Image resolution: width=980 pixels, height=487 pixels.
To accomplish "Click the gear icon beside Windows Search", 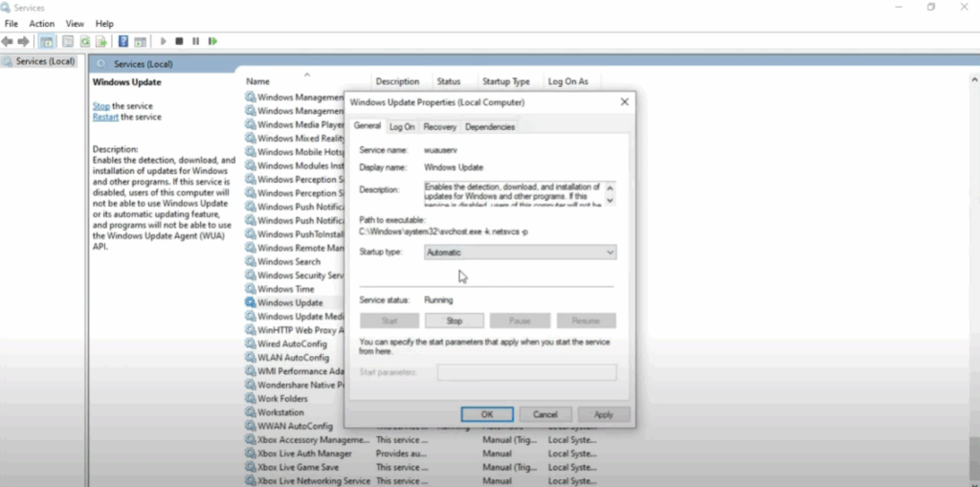I will click(251, 261).
